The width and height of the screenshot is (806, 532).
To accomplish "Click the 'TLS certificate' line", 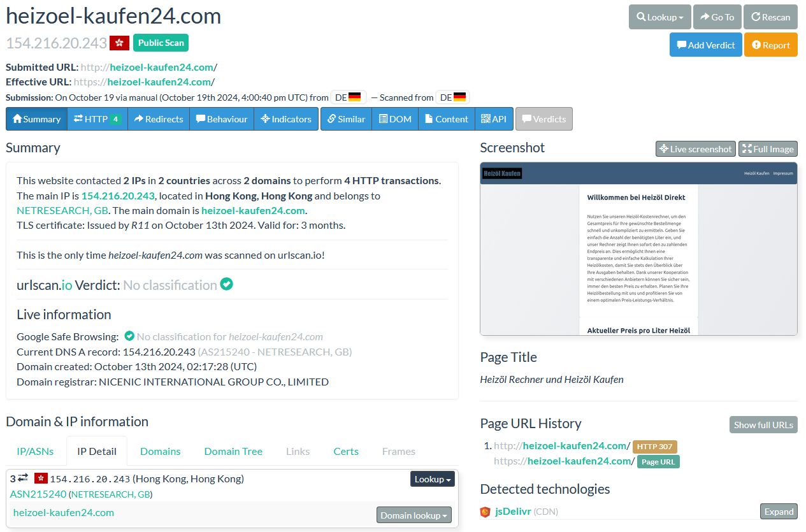I will click(181, 224).
